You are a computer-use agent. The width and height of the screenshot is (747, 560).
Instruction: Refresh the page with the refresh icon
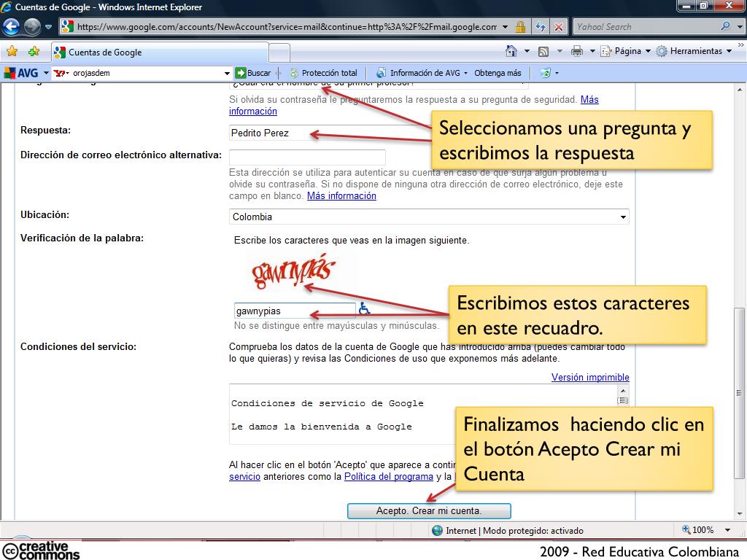[541, 27]
